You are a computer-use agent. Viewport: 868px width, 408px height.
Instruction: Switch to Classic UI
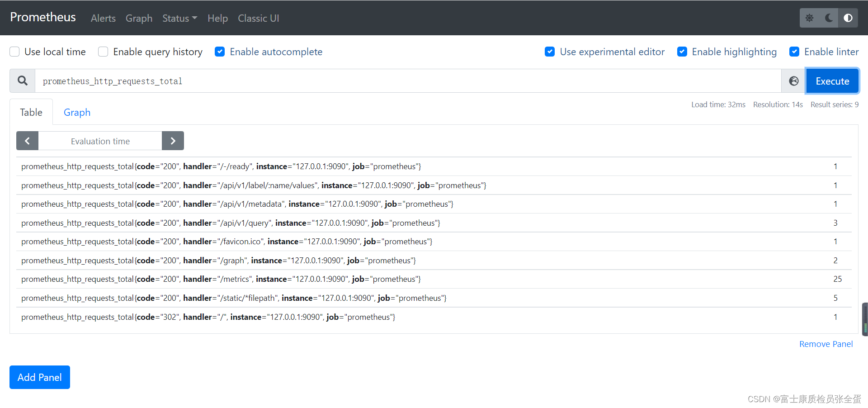pyautogui.click(x=259, y=18)
